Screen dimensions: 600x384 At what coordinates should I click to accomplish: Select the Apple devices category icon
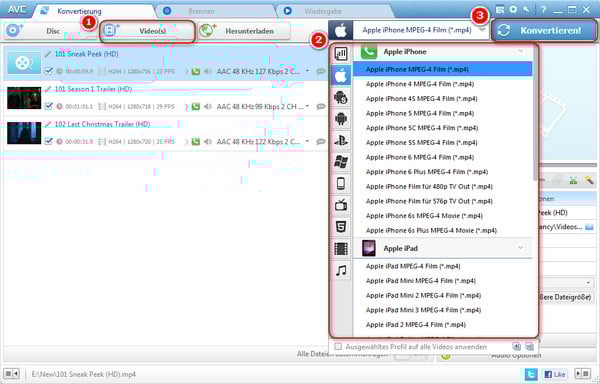[x=341, y=75]
